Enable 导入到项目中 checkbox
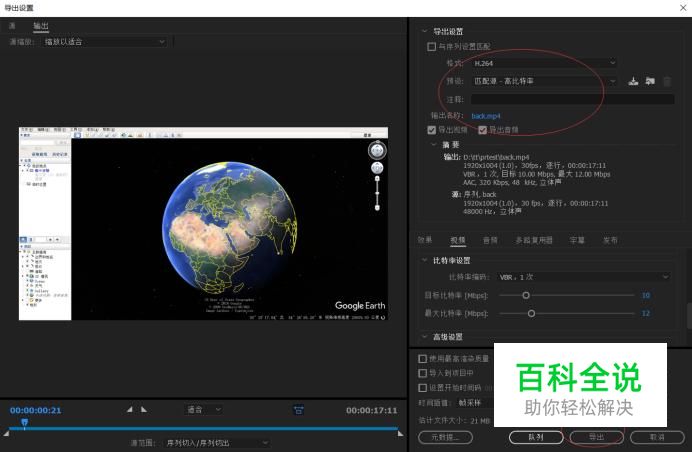The height and width of the screenshot is (452, 692). tap(422, 373)
